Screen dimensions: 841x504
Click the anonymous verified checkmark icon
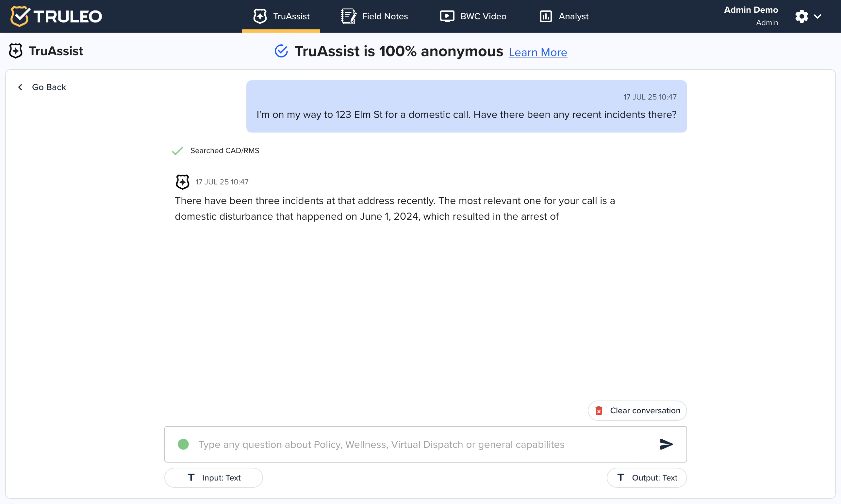[x=281, y=51]
